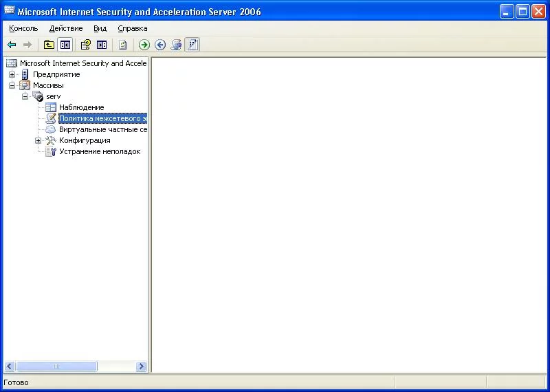
Task: Select the Конфигурация node
Action: (x=85, y=140)
